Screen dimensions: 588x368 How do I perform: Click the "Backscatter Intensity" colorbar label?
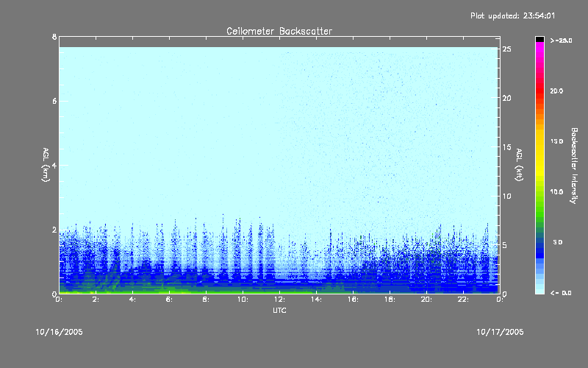tap(574, 166)
